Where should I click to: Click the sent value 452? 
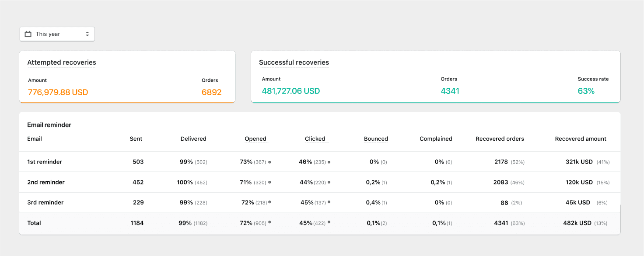coord(138,182)
